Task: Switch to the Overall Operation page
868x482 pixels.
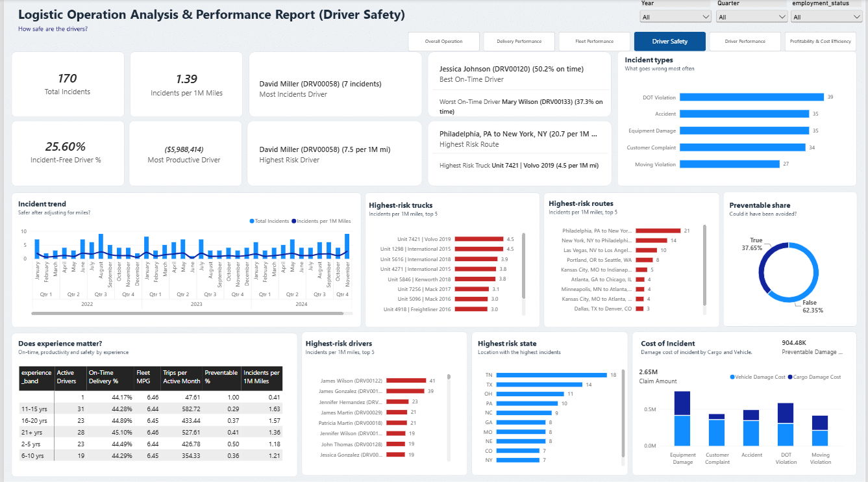Action: pyautogui.click(x=444, y=42)
